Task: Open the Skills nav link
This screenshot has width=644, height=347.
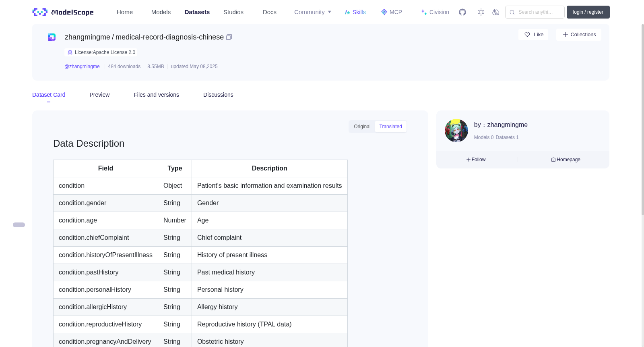Action: pos(355,12)
